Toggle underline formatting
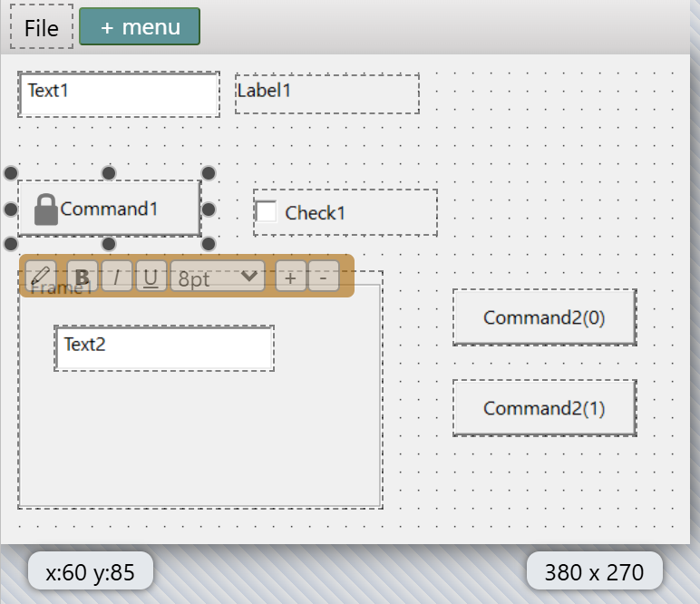This screenshot has height=604, width=700. (x=151, y=277)
